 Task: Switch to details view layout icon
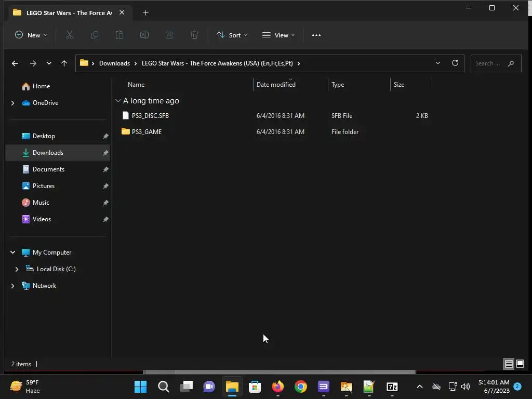(509, 364)
